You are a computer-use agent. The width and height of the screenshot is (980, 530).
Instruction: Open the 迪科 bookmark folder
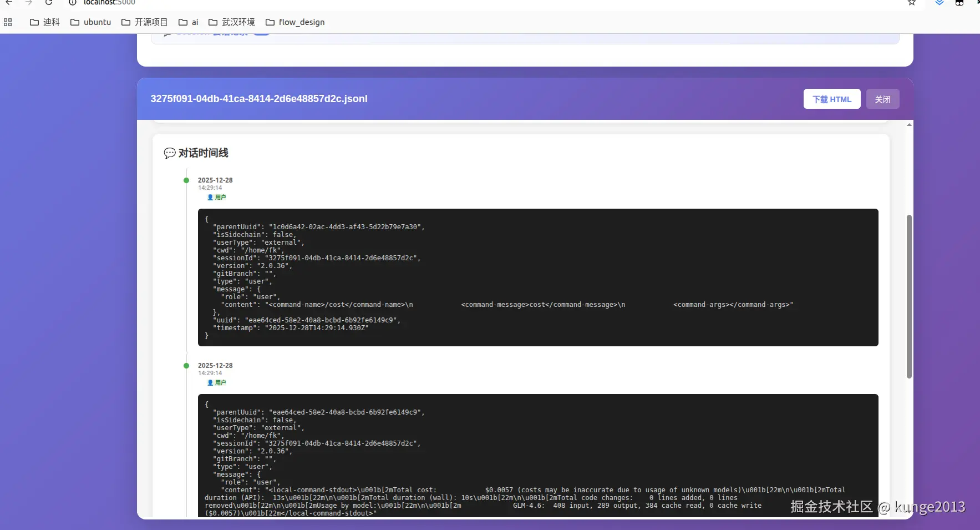point(45,22)
